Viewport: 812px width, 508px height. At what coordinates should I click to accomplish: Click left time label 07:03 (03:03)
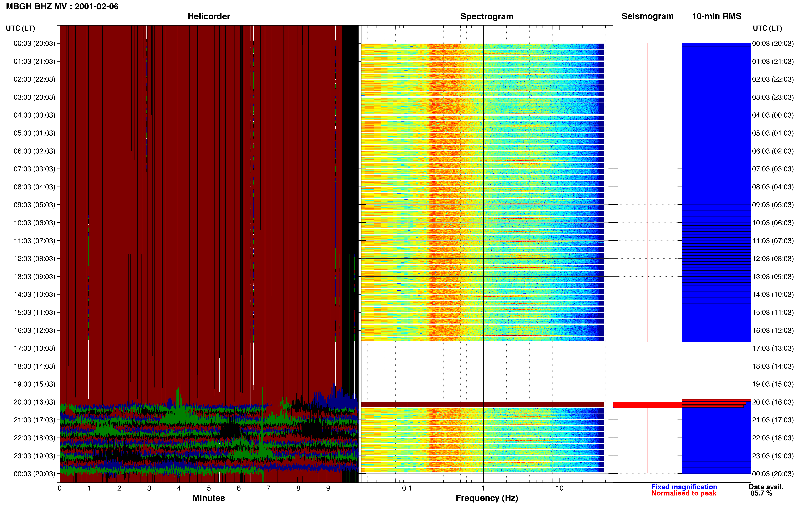34,169
